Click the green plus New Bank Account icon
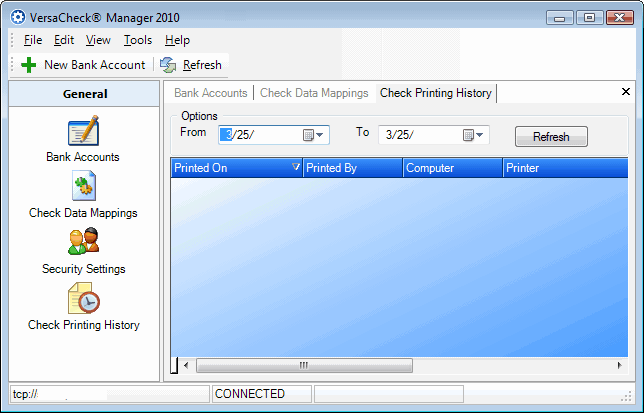Screen dimensions: 644x413 [28, 65]
